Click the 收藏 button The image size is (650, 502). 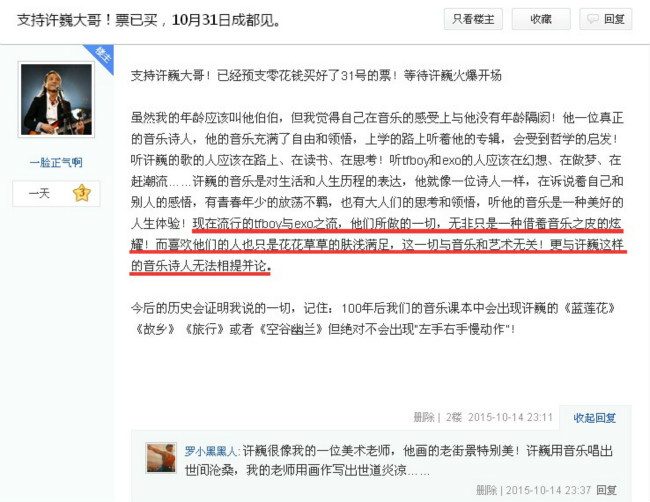click(x=541, y=19)
